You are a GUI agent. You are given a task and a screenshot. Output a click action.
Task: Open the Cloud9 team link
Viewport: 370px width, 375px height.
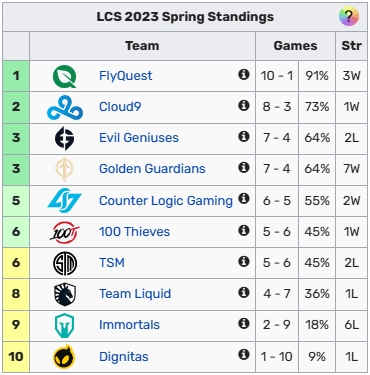(x=120, y=107)
